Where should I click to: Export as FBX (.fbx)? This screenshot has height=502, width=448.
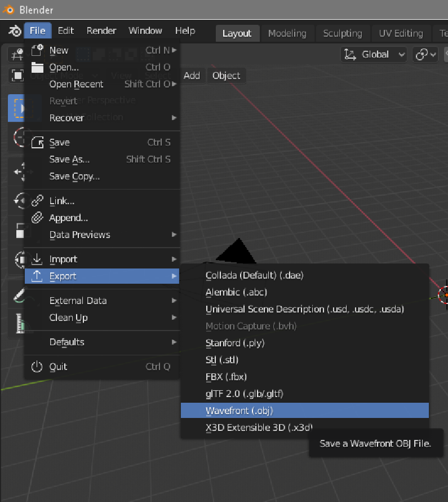click(305, 377)
